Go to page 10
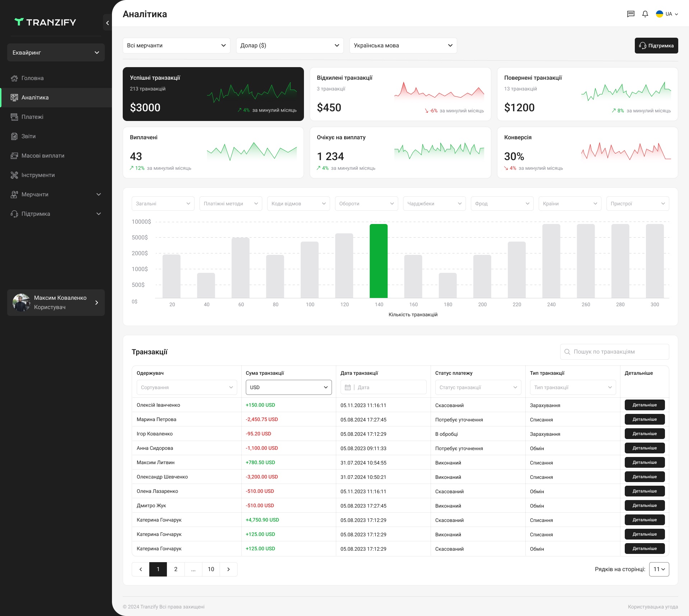 [211, 569]
